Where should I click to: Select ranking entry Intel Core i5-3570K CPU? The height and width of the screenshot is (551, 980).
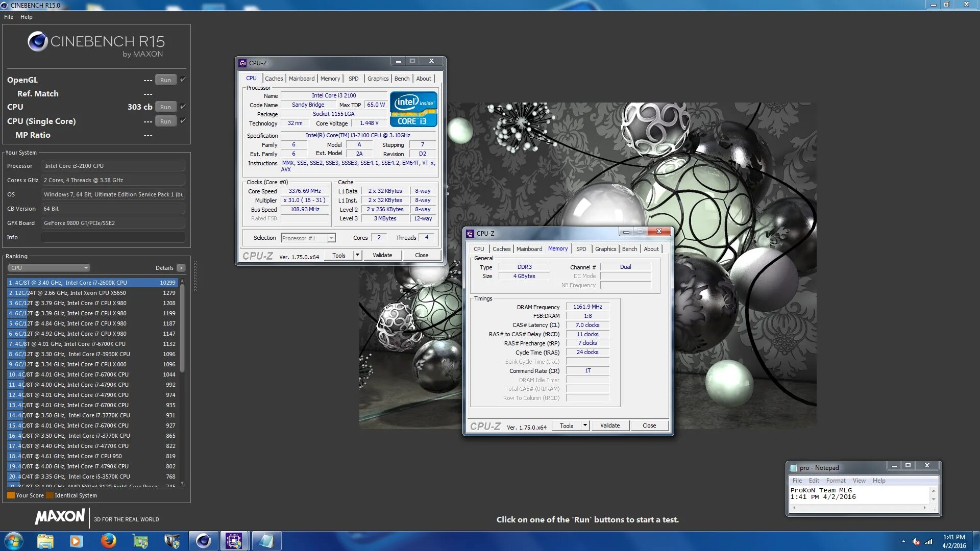(x=92, y=477)
